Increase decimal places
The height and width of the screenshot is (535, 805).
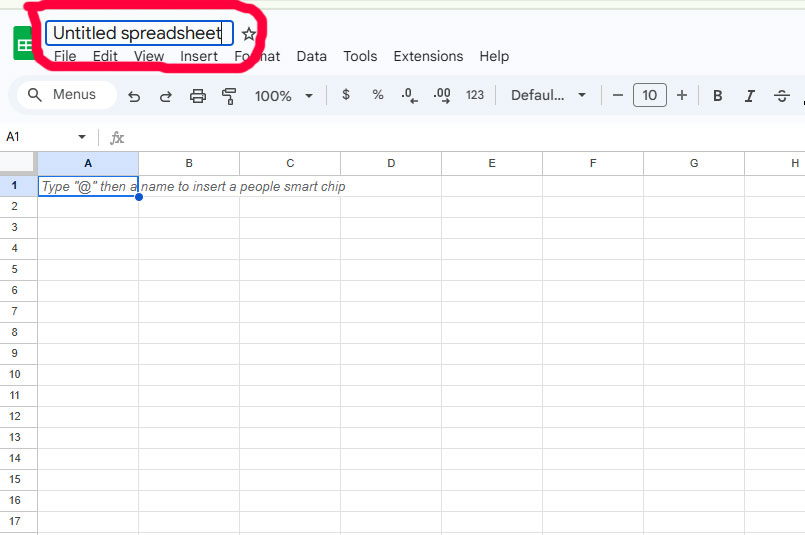point(442,95)
